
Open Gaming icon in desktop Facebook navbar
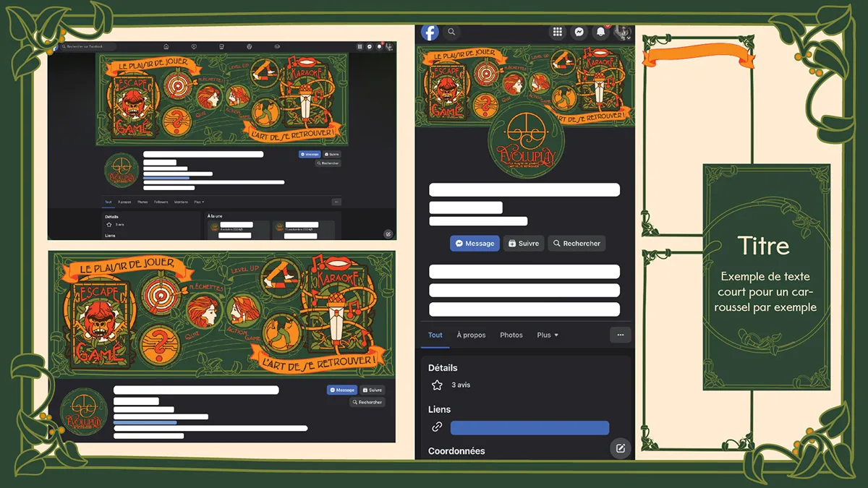277,46
